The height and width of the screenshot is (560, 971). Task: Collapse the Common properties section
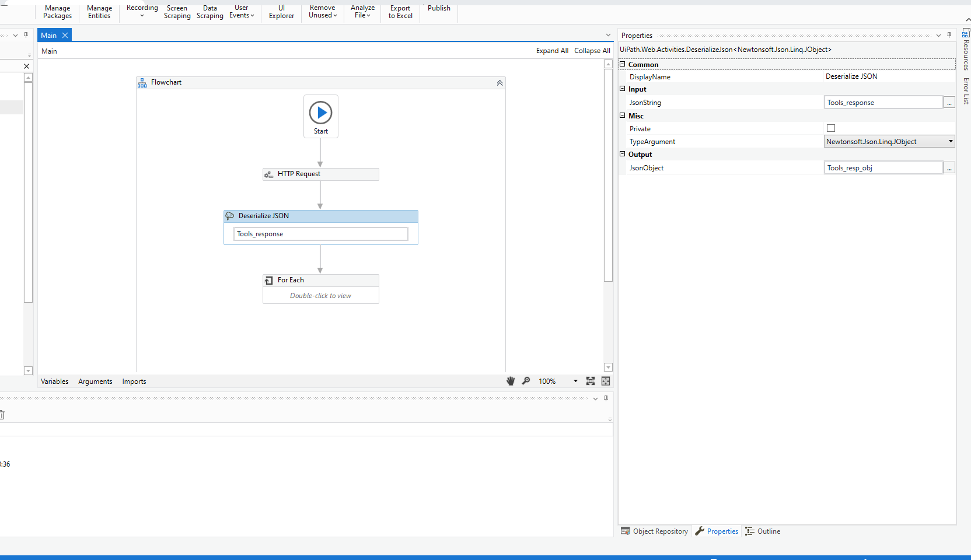(x=623, y=64)
